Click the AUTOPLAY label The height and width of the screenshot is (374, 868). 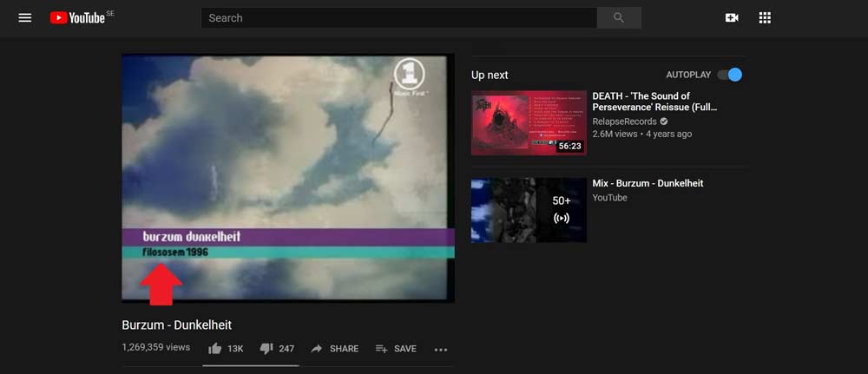click(688, 75)
